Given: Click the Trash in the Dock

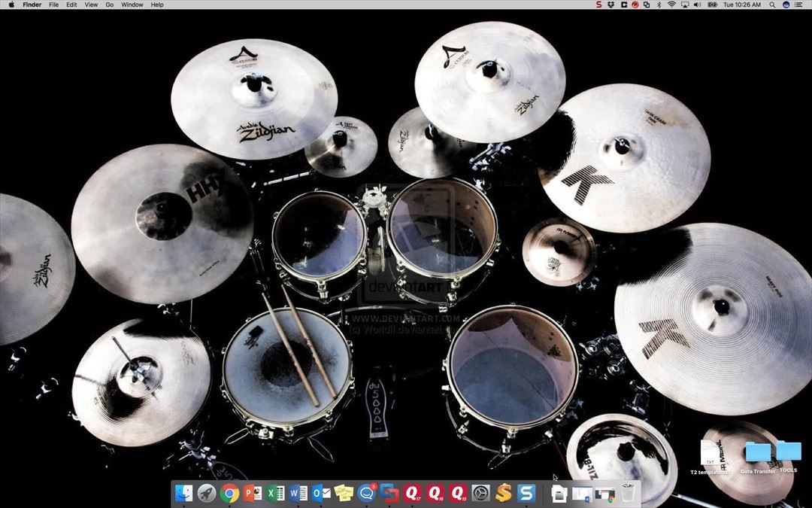Looking at the screenshot, I should [629, 493].
